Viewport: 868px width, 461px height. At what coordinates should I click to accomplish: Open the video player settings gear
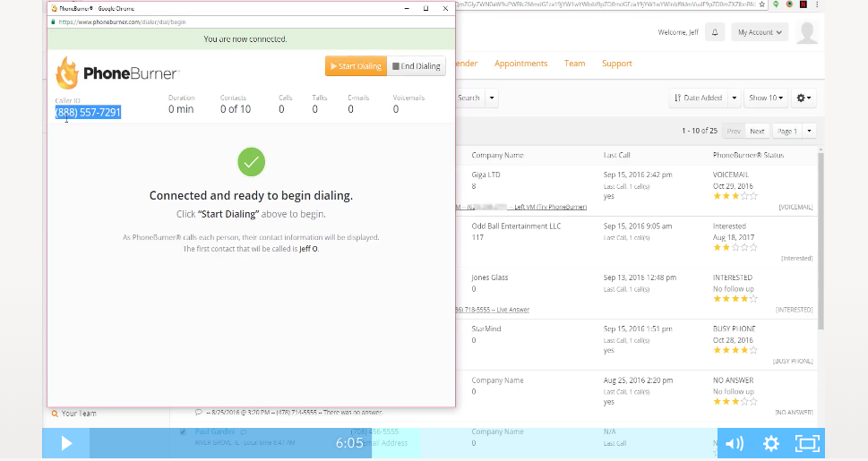[x=771, y=443]
